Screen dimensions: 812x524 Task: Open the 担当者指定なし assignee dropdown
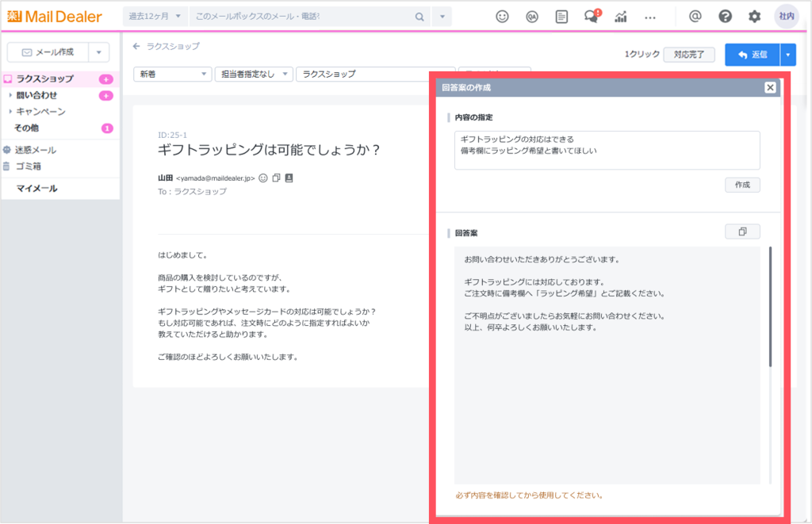point(253,74)
